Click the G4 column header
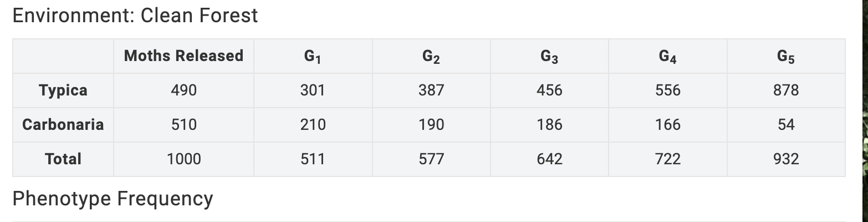 [667, 57]
